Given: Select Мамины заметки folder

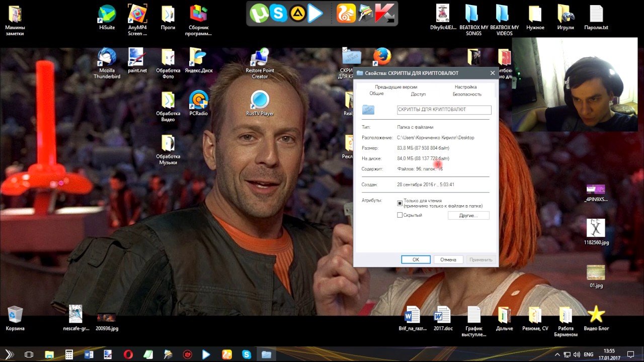Looking at the screenshot, I should [x=15, y=20].
